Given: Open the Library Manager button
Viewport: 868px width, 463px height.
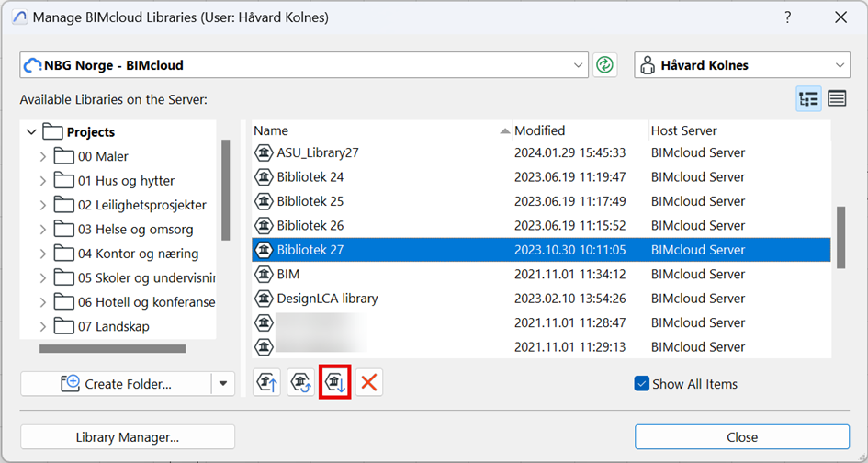Looking at the screenshot, I should pos(128,437).
